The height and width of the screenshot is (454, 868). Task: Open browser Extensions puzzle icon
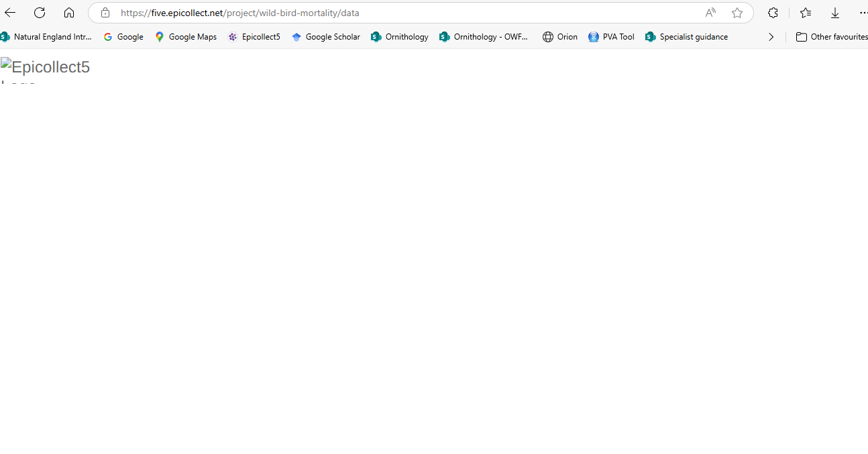[x=773, y=13]
